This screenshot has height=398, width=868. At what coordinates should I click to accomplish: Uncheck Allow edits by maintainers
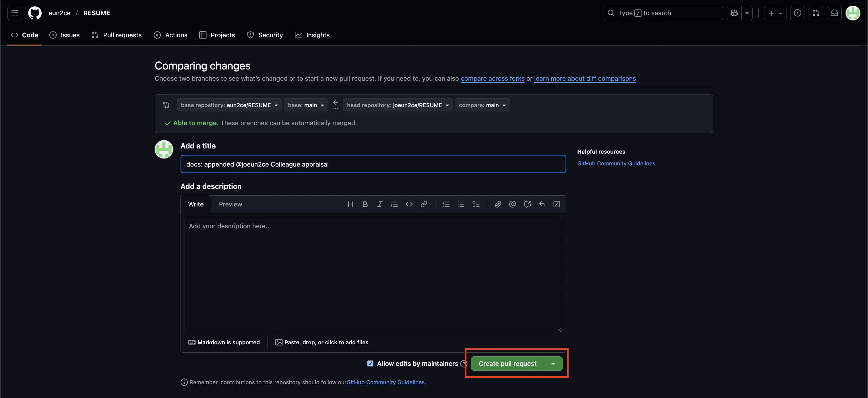pos(370,364)
